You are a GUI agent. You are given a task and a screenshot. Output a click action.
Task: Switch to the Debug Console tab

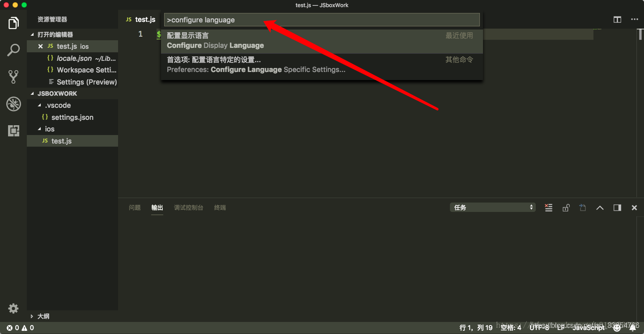click(x=188, y=207)
